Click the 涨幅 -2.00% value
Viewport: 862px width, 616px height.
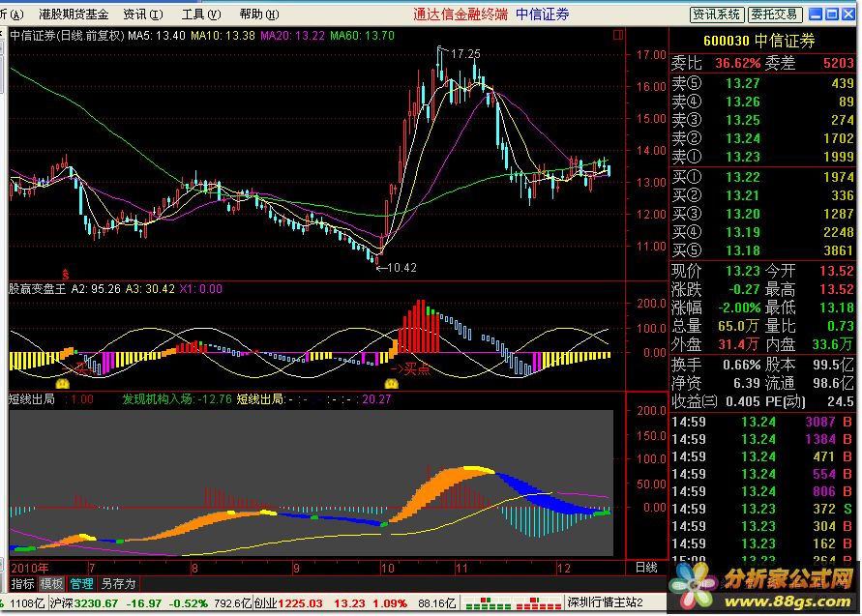point(739,308)
